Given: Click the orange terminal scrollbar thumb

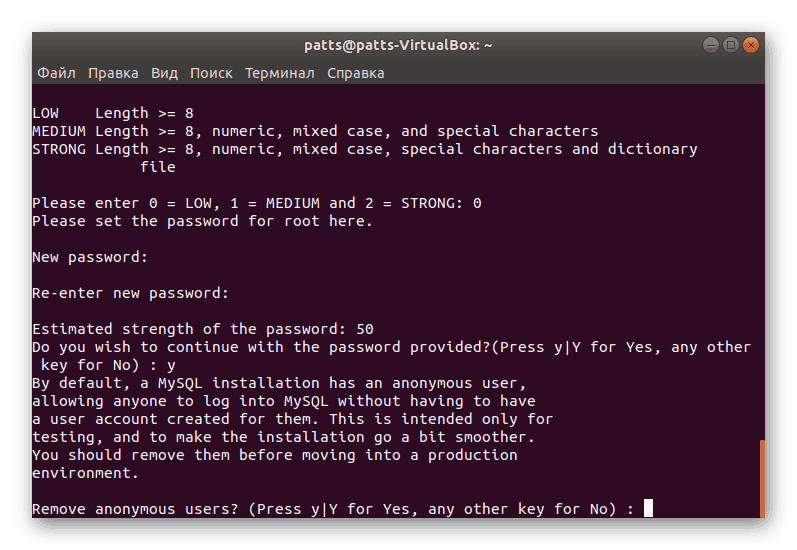Looking at the screenshot, I should click(762, 477).
